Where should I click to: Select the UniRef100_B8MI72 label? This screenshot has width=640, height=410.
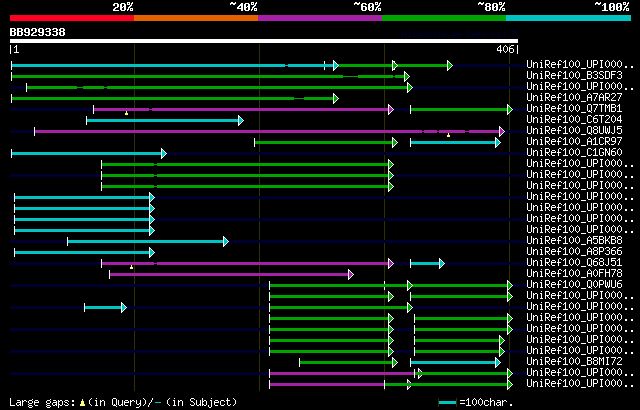(x=574, y=362)
